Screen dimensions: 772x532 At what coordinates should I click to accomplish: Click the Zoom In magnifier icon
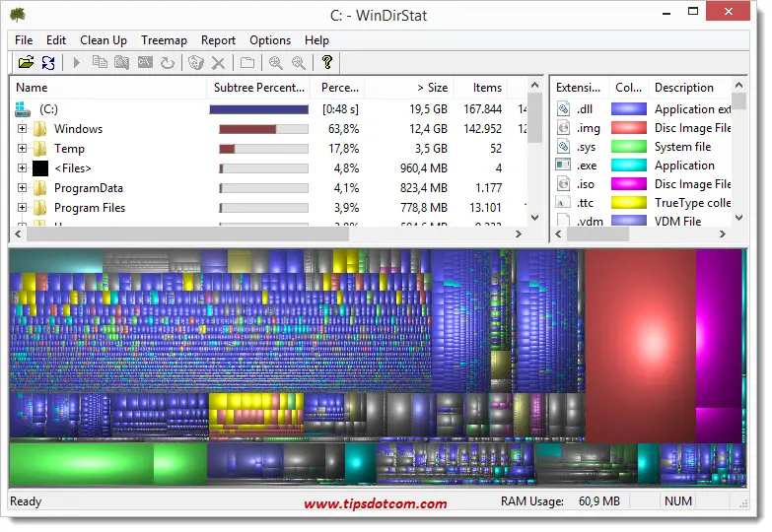276,62
